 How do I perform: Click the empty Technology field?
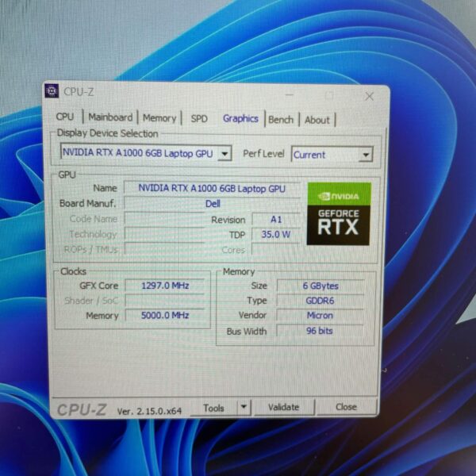click(164, 234)
